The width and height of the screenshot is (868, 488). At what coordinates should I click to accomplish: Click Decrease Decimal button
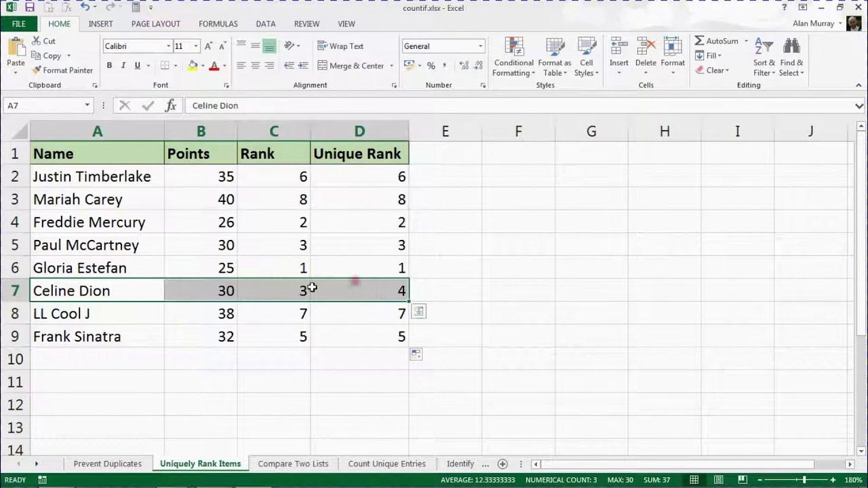tap(479, 66)
